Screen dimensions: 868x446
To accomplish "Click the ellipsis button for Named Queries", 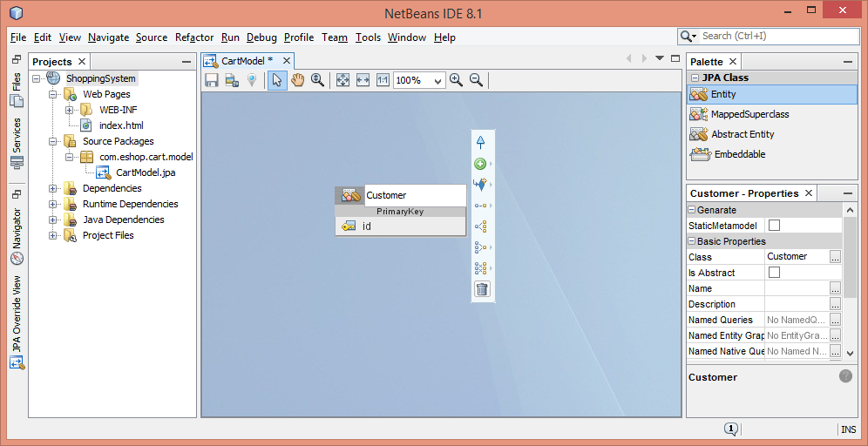I will point(835,320).
